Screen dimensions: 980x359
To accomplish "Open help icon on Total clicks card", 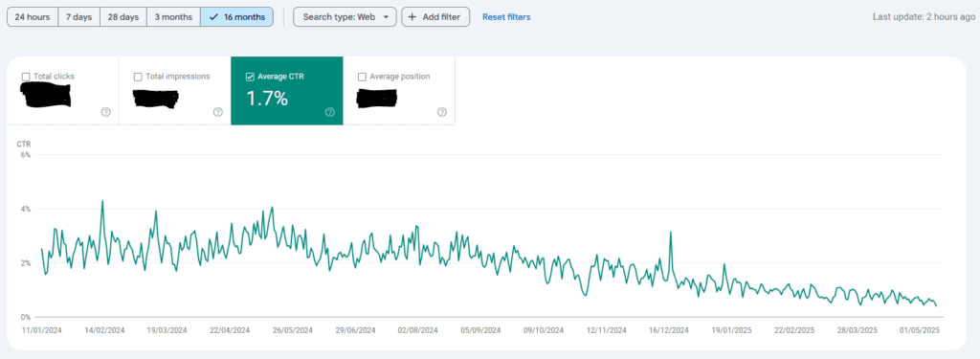I will point(105,112).
